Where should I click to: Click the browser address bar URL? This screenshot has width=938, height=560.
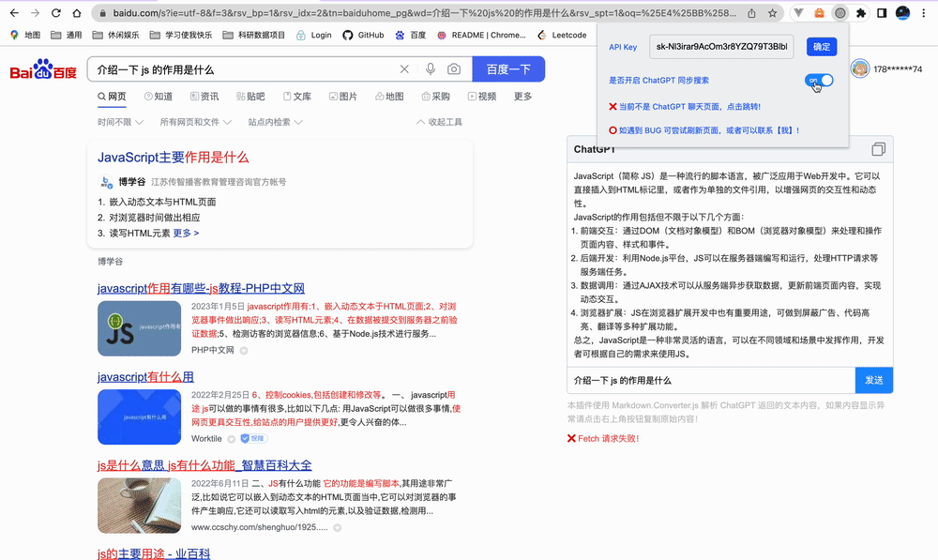tap(425, 12)
